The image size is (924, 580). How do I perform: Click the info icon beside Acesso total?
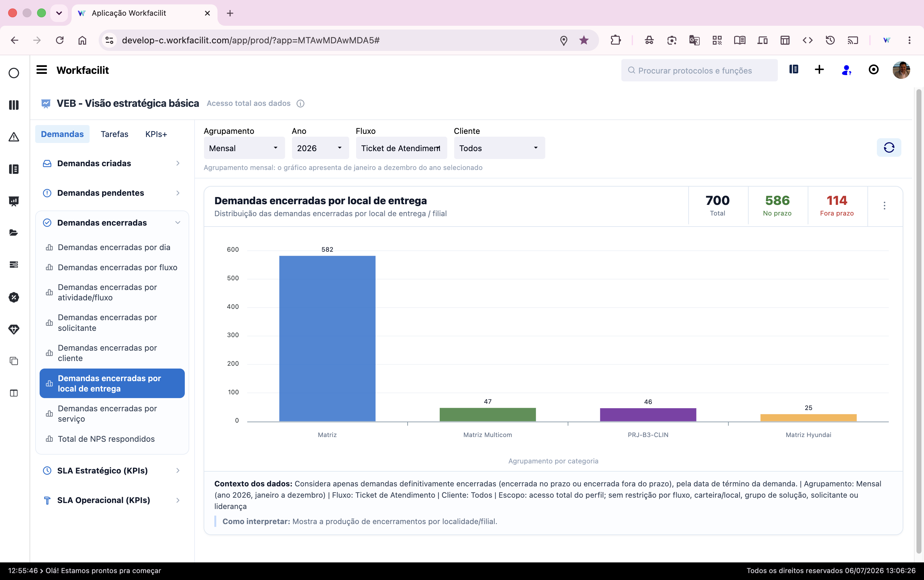(300, 104)
